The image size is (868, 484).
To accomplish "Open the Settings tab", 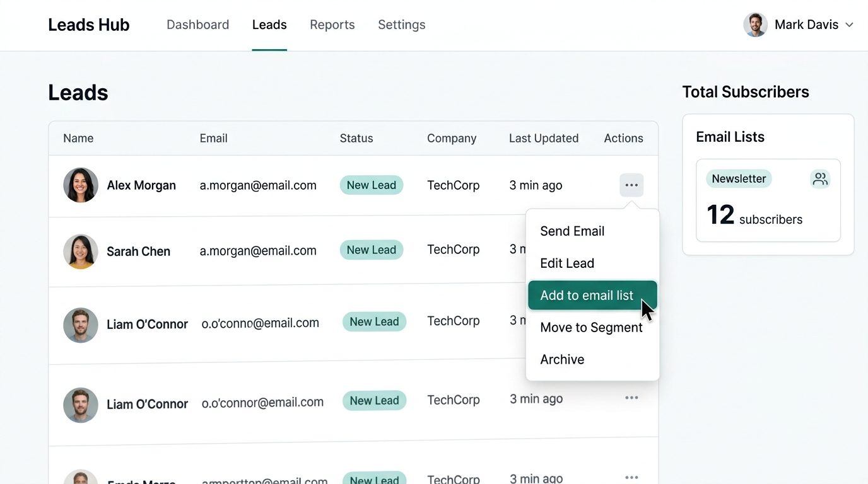I will [402, 25].
